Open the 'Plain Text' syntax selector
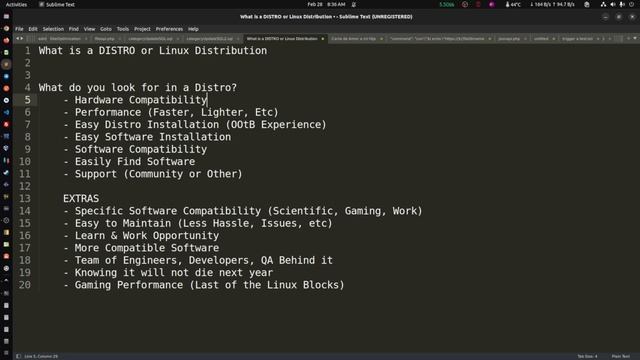Viewport: 640px width, 360px height. click(620, 356)
